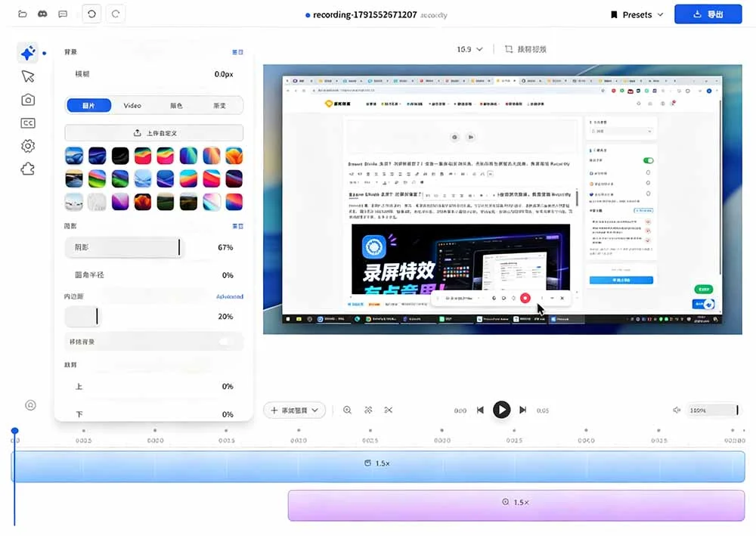Open the Discord community icon
Image resolution: width=756 pixels, height=536 pixels.
click(x=42, y=14)
